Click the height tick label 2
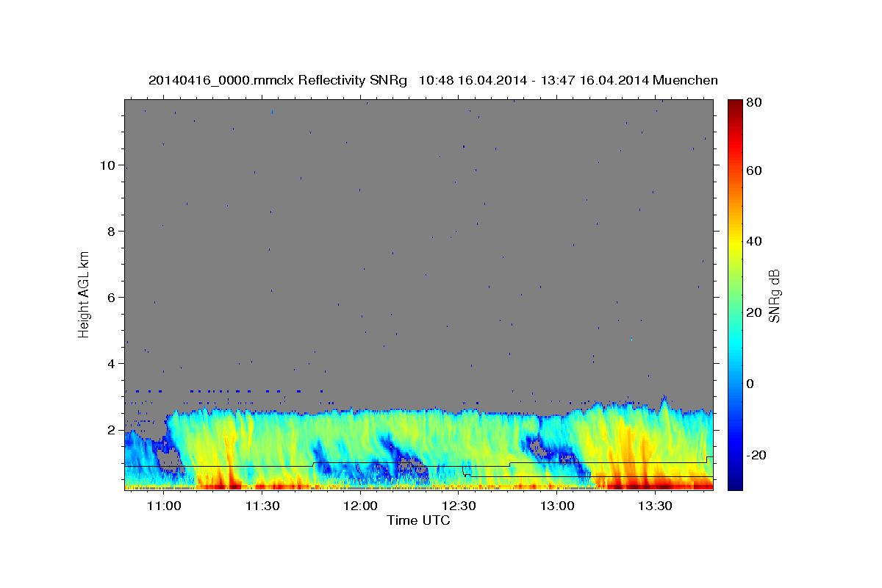 tap(112, 430)
